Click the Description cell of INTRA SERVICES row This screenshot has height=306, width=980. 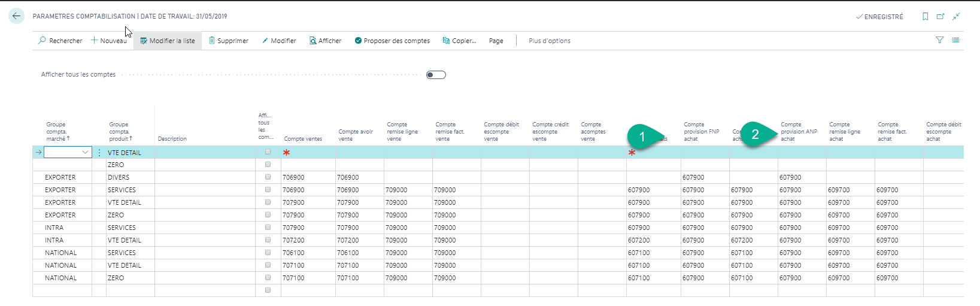tap(204, 228)
